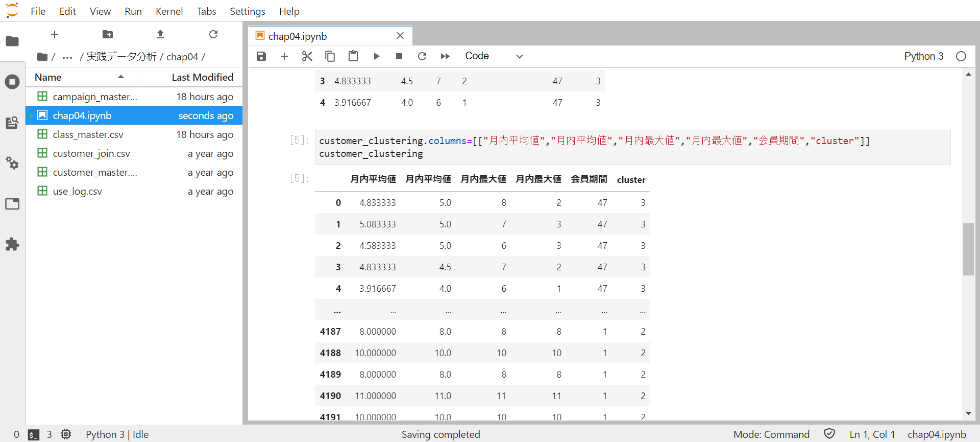Screen dimensions: 980x442
Task: Restart the kernel and run all cells
Action: [x=445, y=56]
